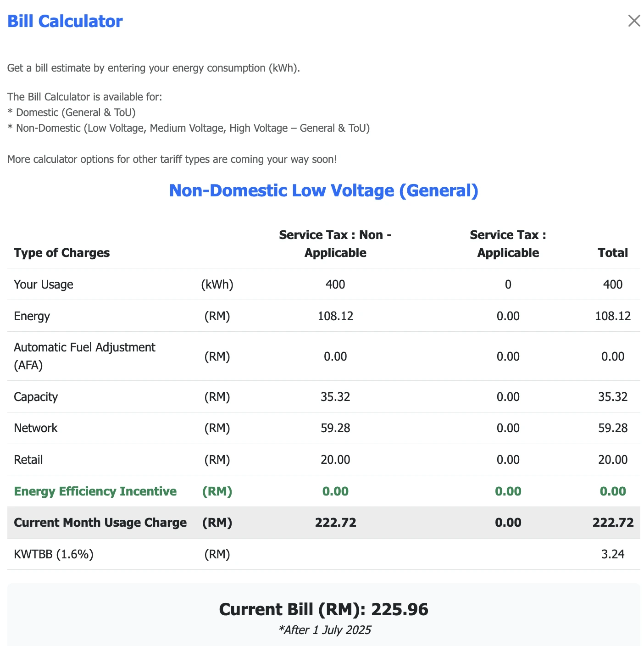Select Automatic Fuel Adjustment (AFA) label

coord(84,356)
